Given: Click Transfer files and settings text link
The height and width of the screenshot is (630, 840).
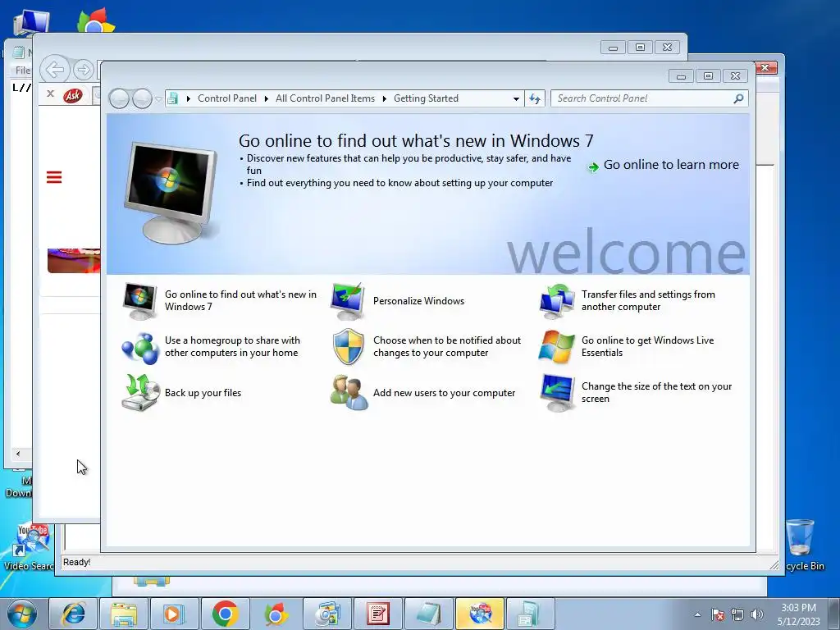Looking at the screenshot, I should 648,300.
